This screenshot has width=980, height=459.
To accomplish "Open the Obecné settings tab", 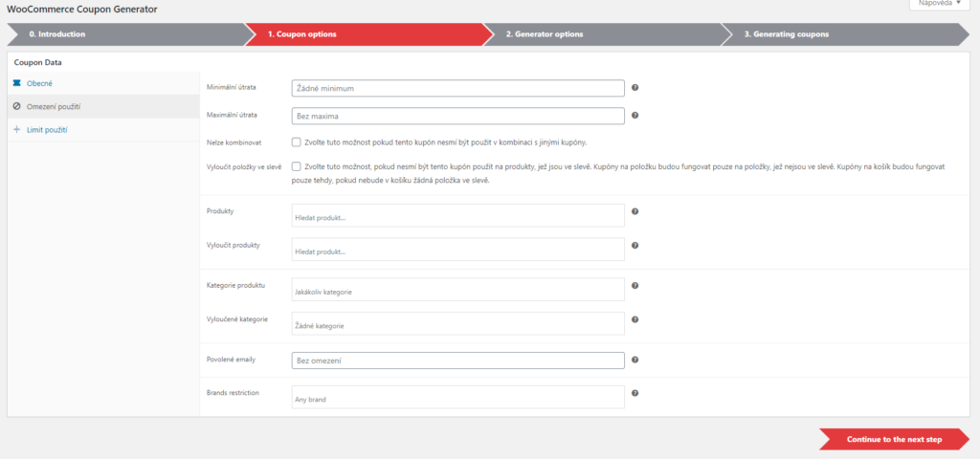I will click(103, 83).
